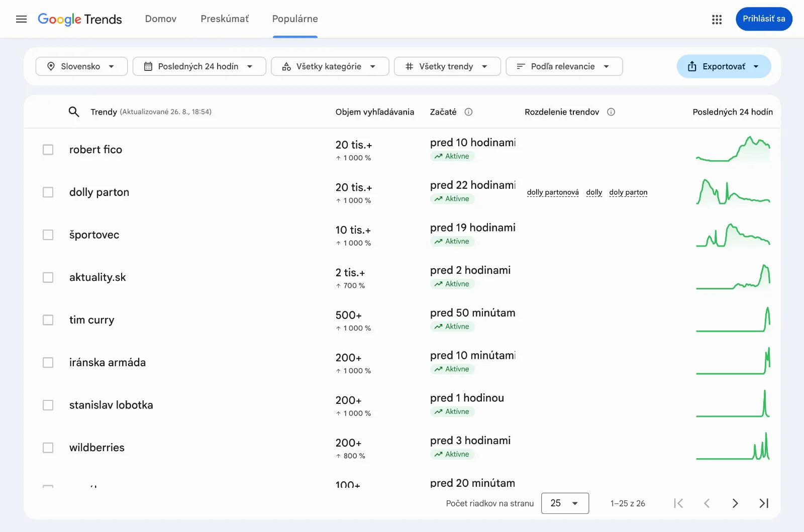Open the aktuality.sk trend sparkline
The height and width of the screenshot is (532, 804).
coord(733,277)
